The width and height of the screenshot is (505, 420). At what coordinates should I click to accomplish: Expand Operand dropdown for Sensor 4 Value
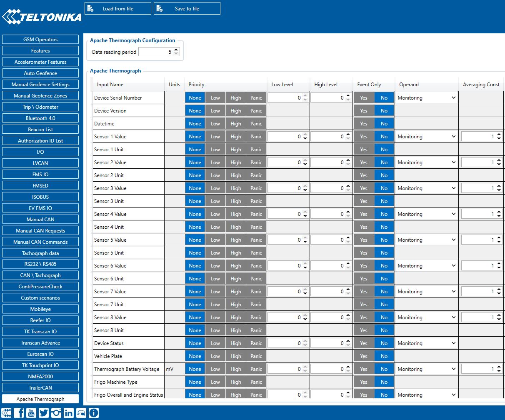(426, 214)
